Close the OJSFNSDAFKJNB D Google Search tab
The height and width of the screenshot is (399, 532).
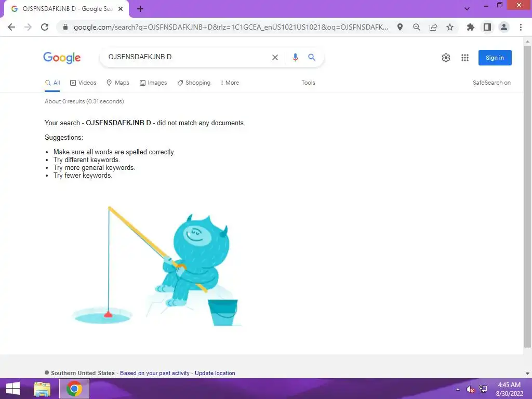[121, 9]
